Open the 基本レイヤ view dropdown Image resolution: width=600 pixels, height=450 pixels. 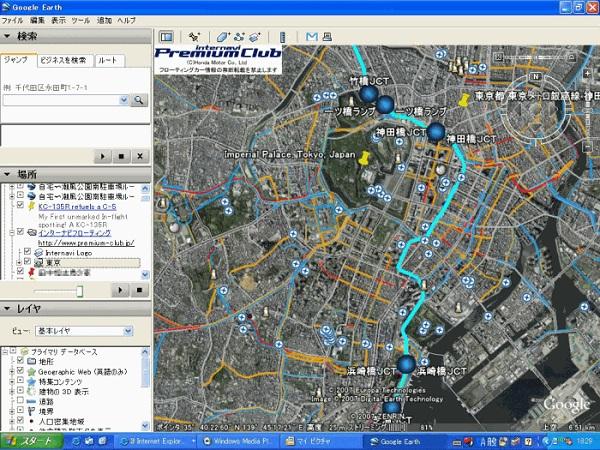[x=84, y=330]
